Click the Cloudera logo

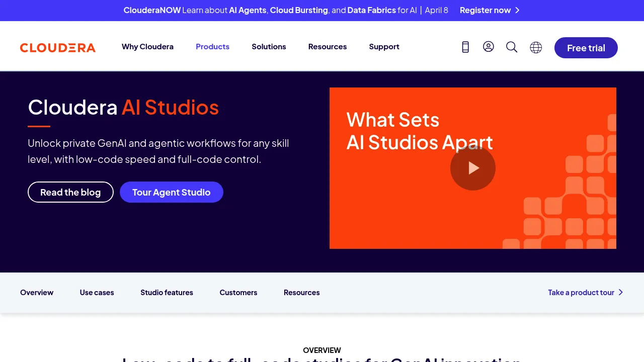point(58,48)
